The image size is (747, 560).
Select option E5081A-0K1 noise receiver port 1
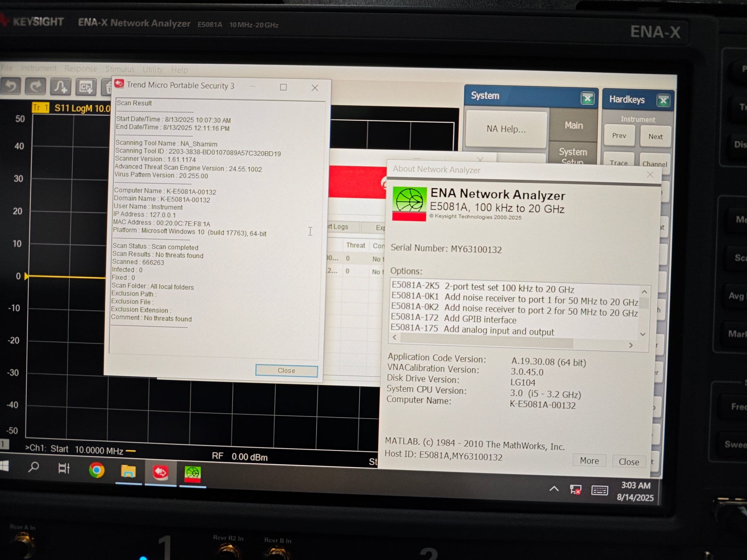point(515,299)
